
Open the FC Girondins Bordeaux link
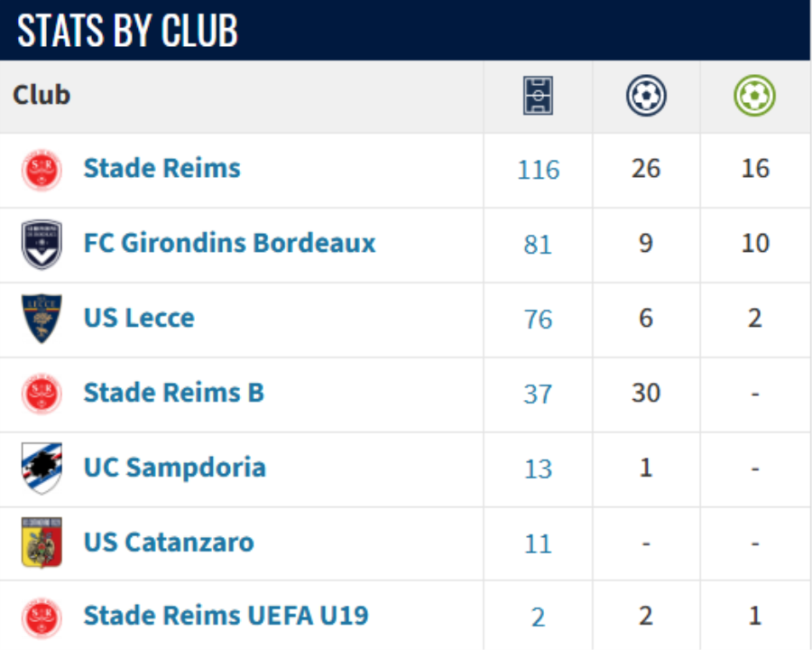[x=229, y=243]
